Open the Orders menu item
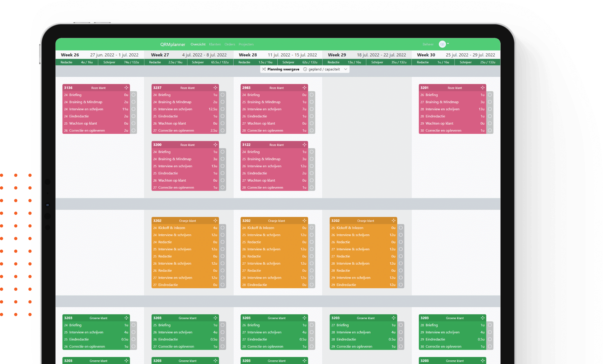The height and width of the screenshot is (364, 603). [230, 44]
